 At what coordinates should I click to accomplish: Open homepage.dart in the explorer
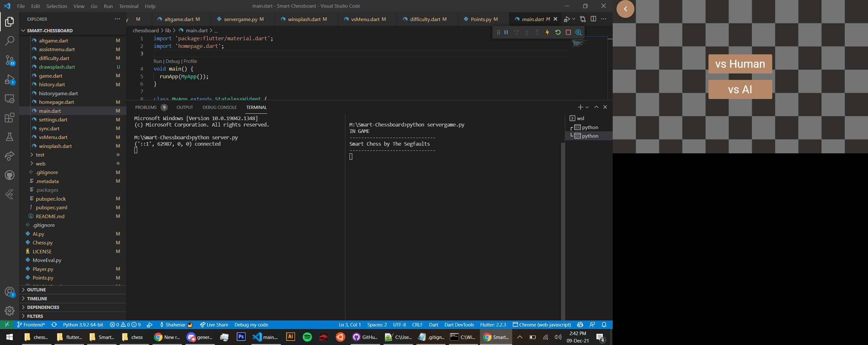(56, 102)
